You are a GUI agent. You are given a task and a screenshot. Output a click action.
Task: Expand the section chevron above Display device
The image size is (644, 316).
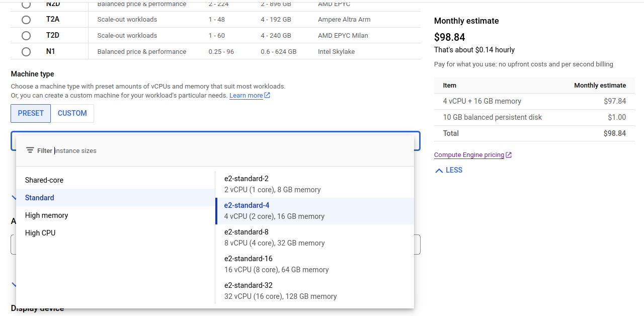(14, 285)
